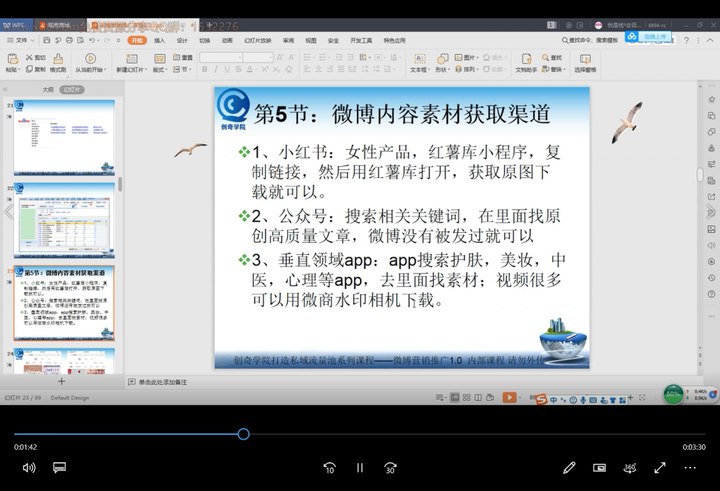Expand the video to full screen

coord(660,468)
